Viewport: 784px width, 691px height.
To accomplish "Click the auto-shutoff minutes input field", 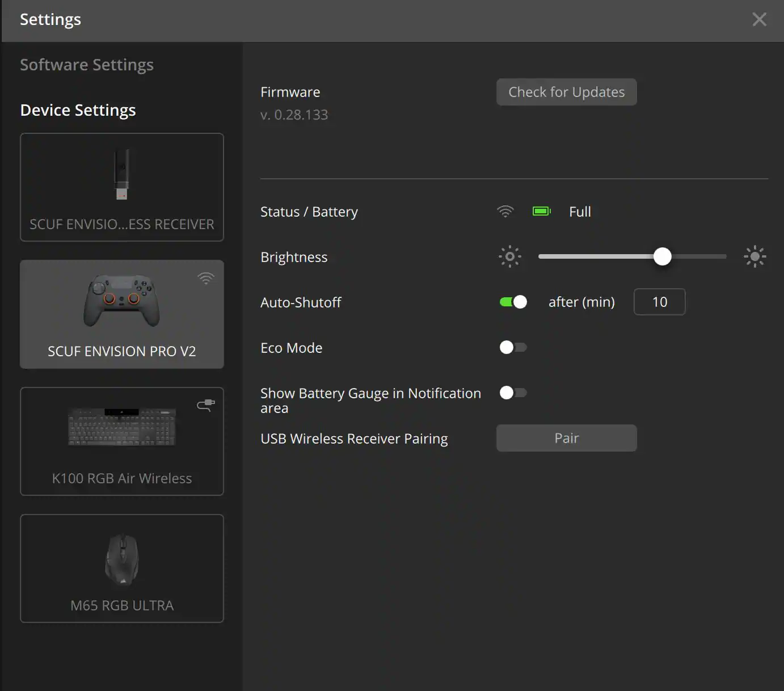I will tap(659, 302).
